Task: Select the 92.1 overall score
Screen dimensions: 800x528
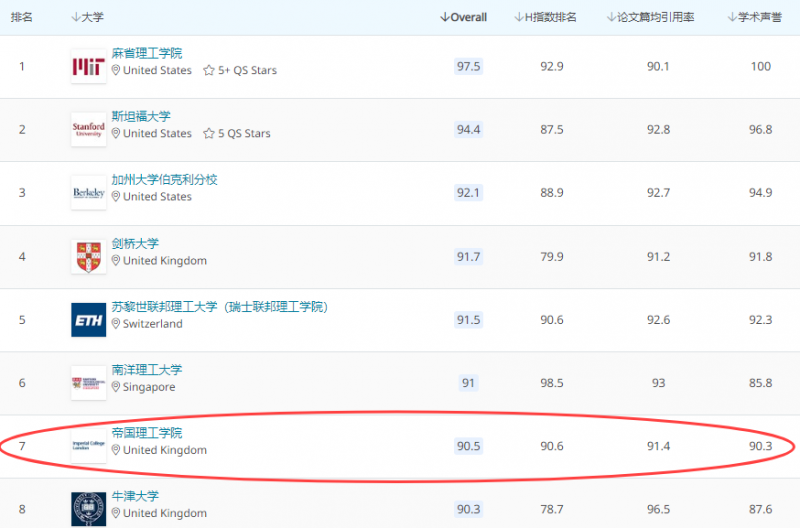Action: [468, 193]
